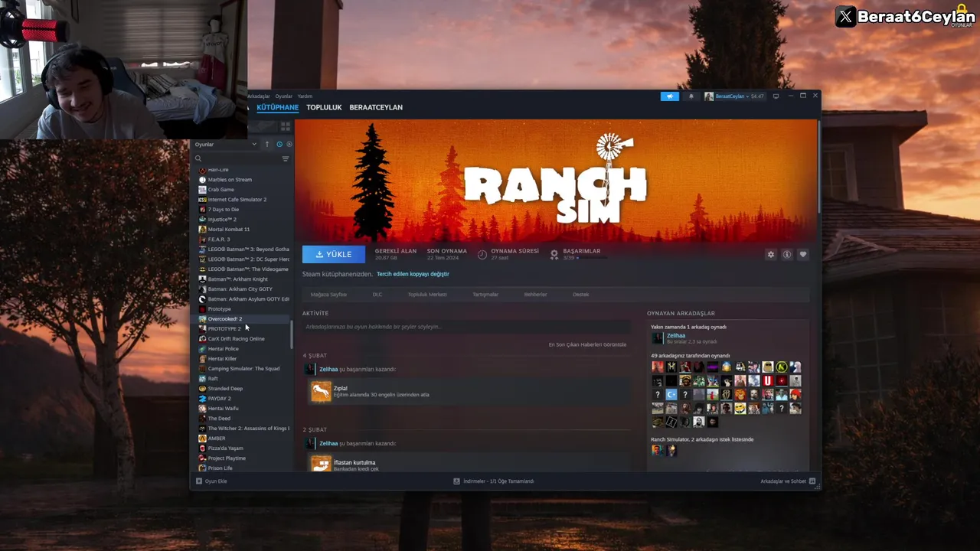
Task: Click the library search input field
Action: [x=241, y=158]
